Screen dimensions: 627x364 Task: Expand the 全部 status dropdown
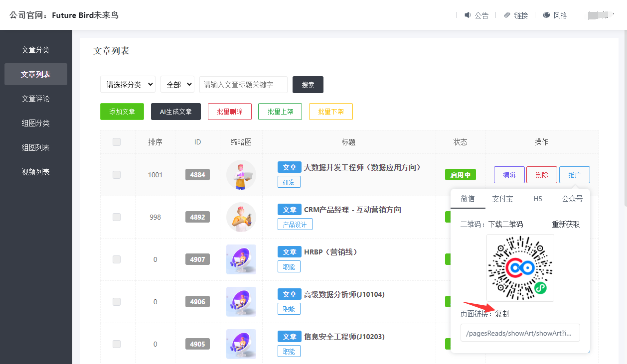(177, 85)
